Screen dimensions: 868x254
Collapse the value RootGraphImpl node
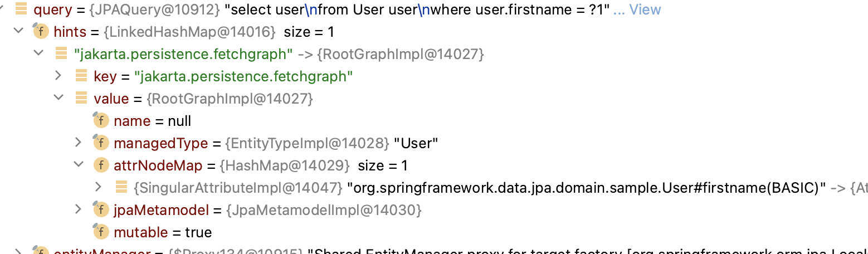[58, 99]
